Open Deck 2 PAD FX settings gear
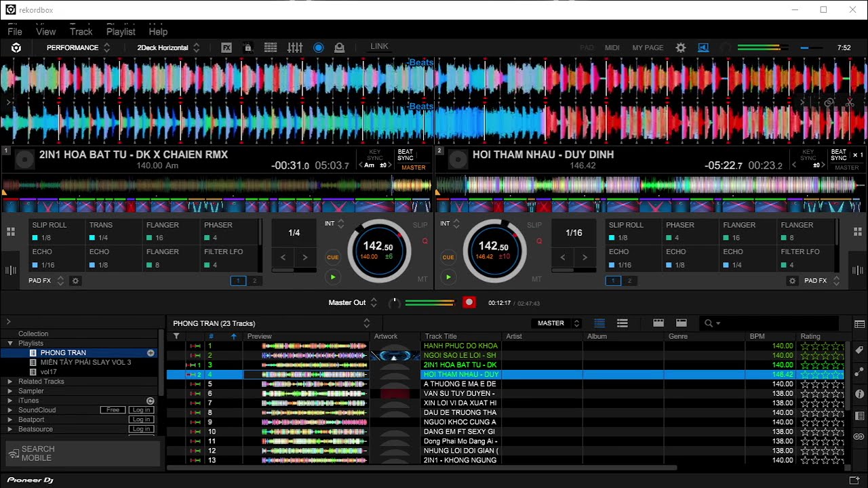Viewport: 868px width, 488px height. point(792,281)
